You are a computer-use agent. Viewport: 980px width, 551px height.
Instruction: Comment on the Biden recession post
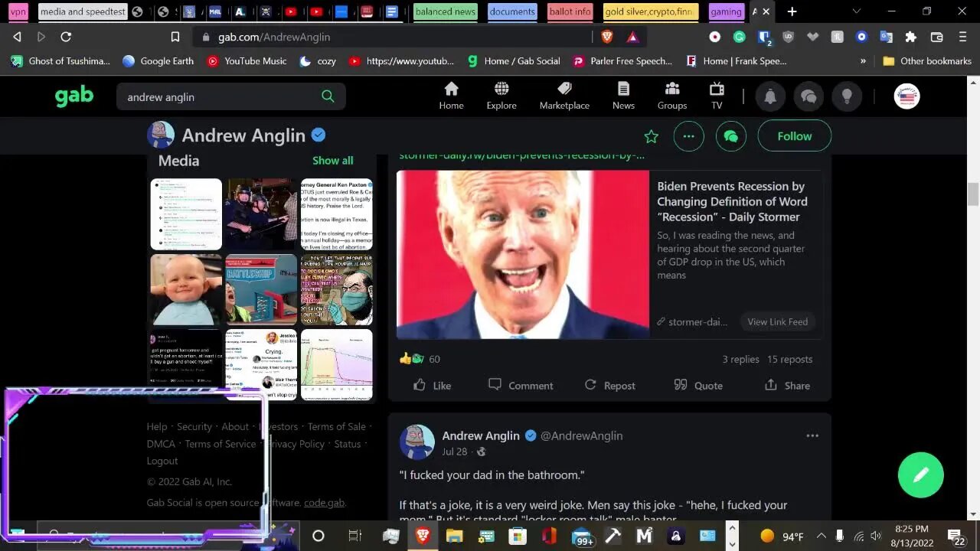(521, 386)
